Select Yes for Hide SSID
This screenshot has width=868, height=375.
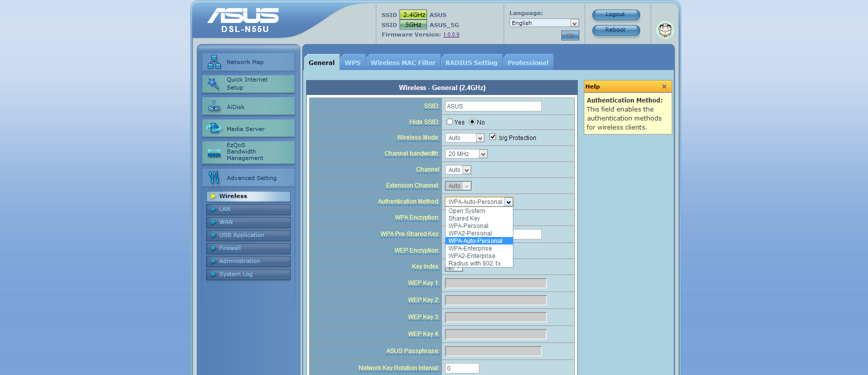coord(449,122)
